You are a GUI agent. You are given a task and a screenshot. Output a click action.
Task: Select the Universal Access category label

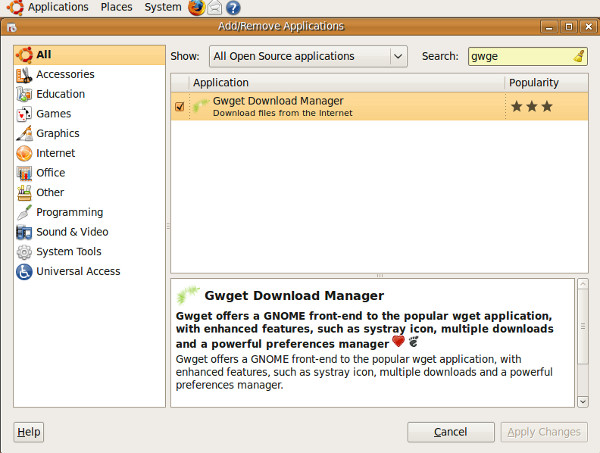pyautogui.click(x=78, y=272)
